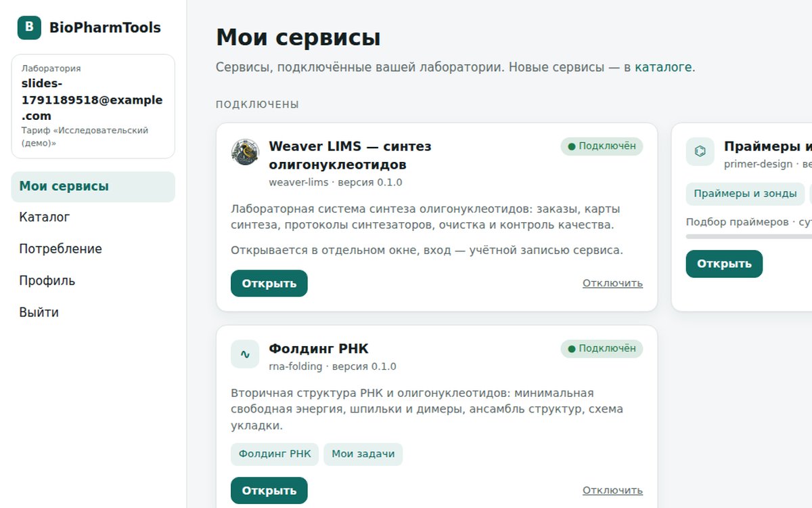Click the ПОДКЛЮЧЕНЫ section label

(257, 104)
